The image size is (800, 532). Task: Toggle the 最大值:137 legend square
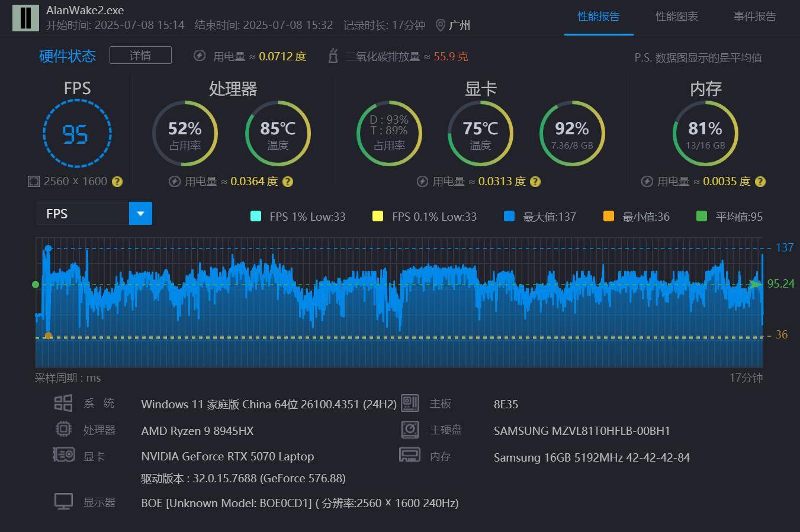click(509, 216)
